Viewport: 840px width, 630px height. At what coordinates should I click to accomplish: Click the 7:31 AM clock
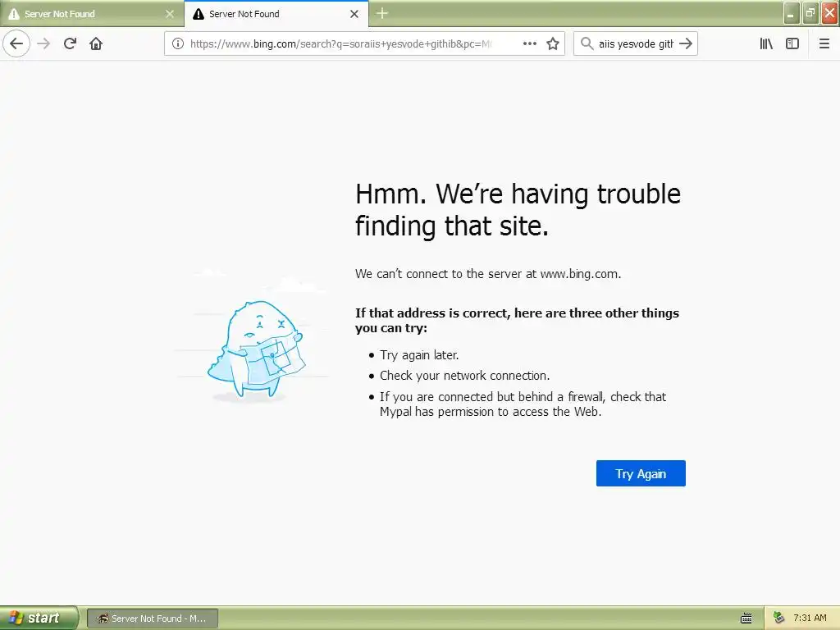click(810, 619)
